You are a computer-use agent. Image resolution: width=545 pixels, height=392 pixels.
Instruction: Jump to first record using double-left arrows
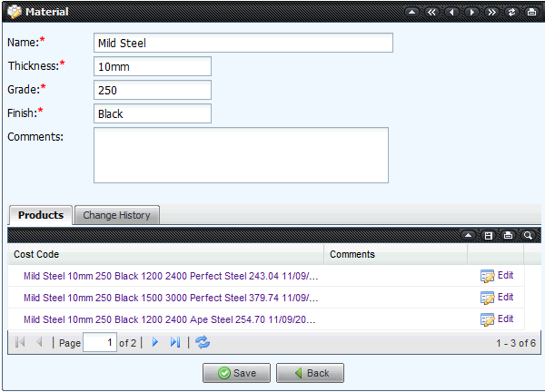click(x=431, y=12)
